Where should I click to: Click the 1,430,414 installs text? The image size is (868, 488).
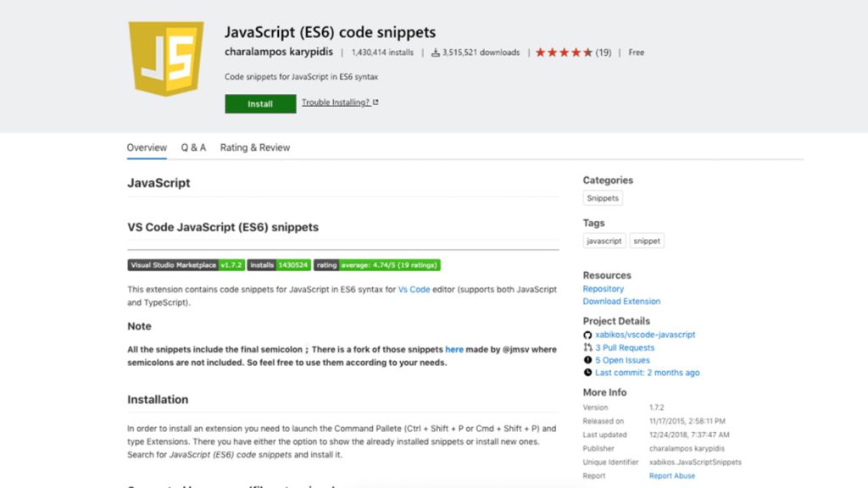(x=382, y=53)
